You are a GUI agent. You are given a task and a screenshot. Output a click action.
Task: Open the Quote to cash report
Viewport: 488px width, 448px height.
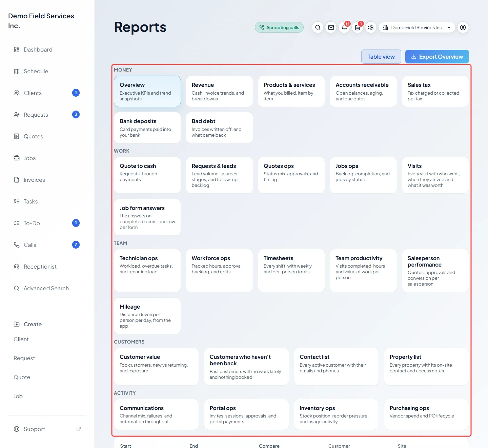point(147,175)
